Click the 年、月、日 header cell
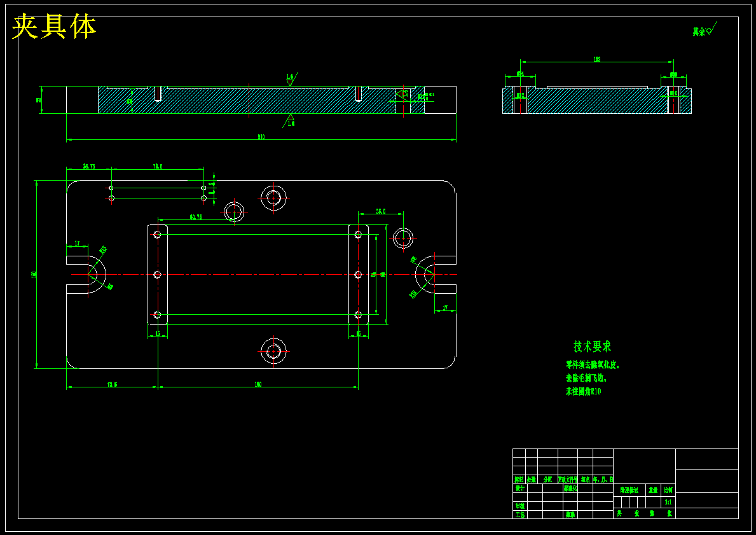The width and height of the screenshot is (756, 535). pyautogui.click(x=603, y=480)
